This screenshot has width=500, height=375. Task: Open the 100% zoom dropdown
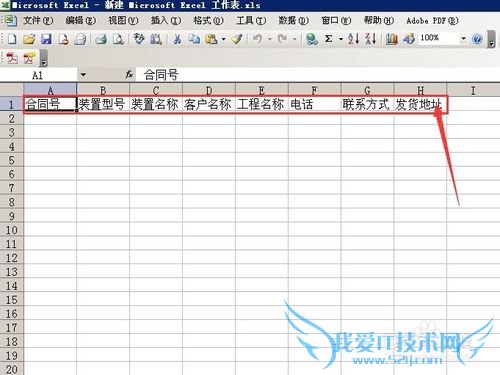coord(463,39)
